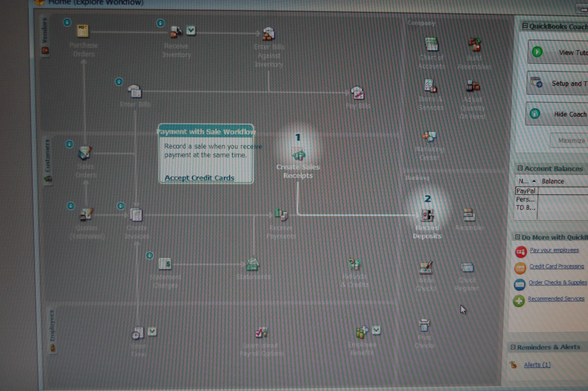588x391 pixels.
Task: Open the Recommended Services link
Action: coord(556,298)
